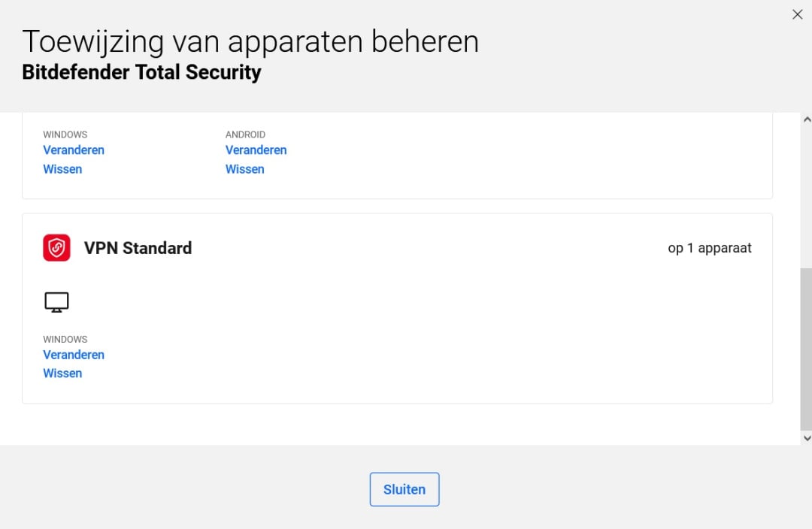Image resolution: width=812 pixels, height=529 pixels.
Task: Click the monitor icon under VPN Standard
Action: pos(56,302)
